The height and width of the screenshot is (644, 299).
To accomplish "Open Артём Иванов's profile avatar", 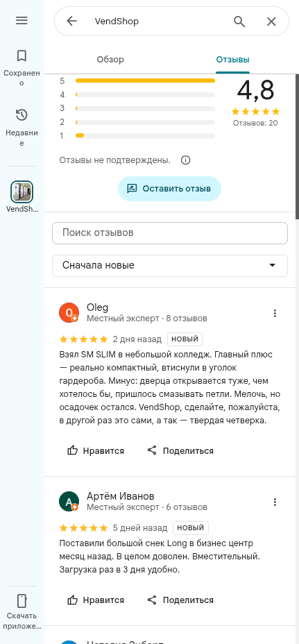I will pyautogui.click(x=69, y=502).
